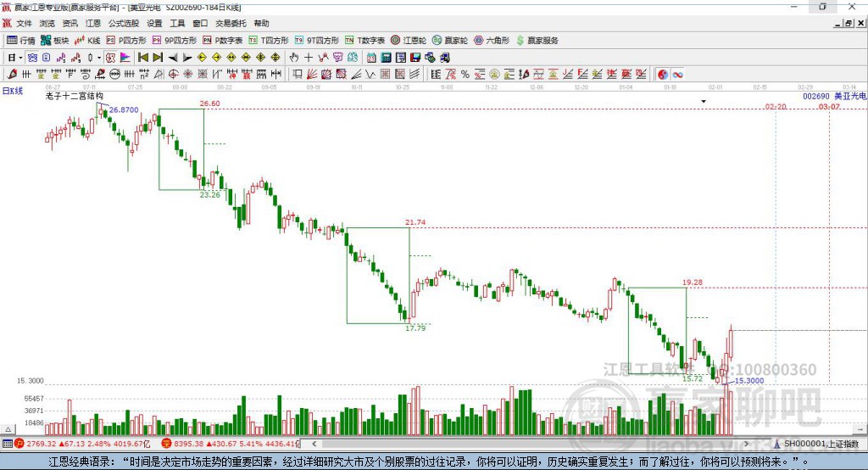868x470 pixels.
Task: Open the 行情 quotes view
Action: (x=21, y=41)
